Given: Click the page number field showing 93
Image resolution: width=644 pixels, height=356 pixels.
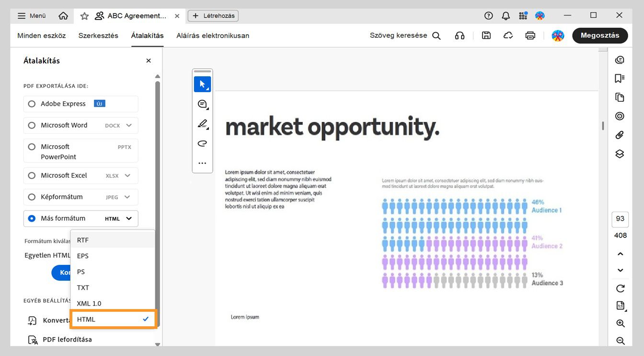Looking at the screenshot, I should (620, 219).
